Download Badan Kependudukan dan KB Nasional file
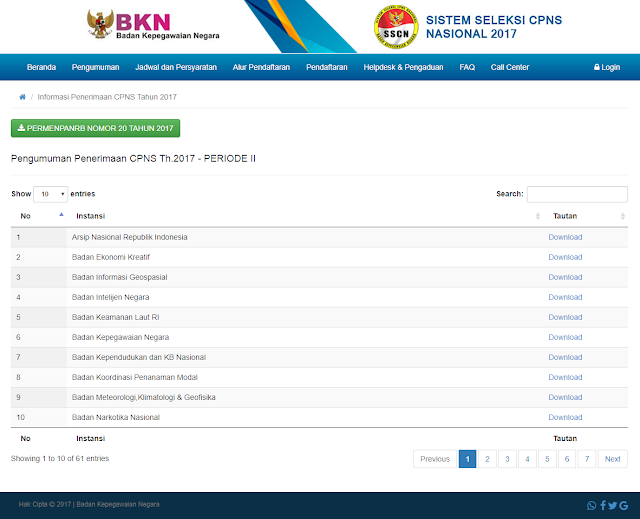The width and height of the screenshot is (640, 519). click(x=565, y=357)
